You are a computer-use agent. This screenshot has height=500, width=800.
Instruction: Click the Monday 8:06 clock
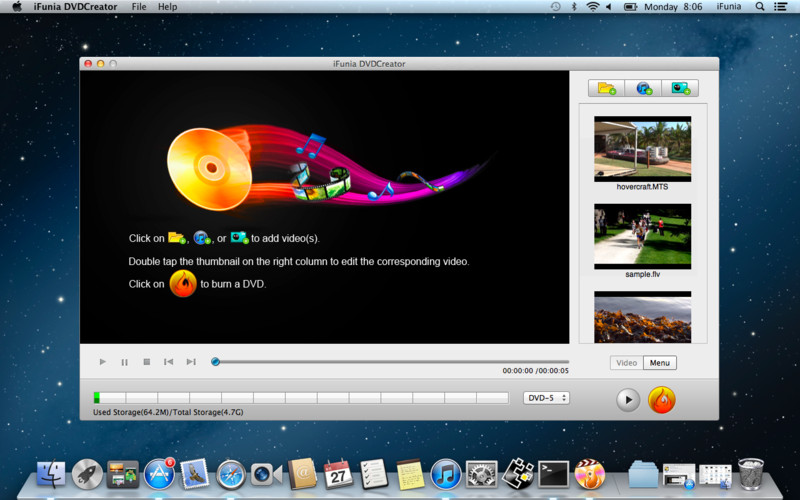click(x=673, y=7)
